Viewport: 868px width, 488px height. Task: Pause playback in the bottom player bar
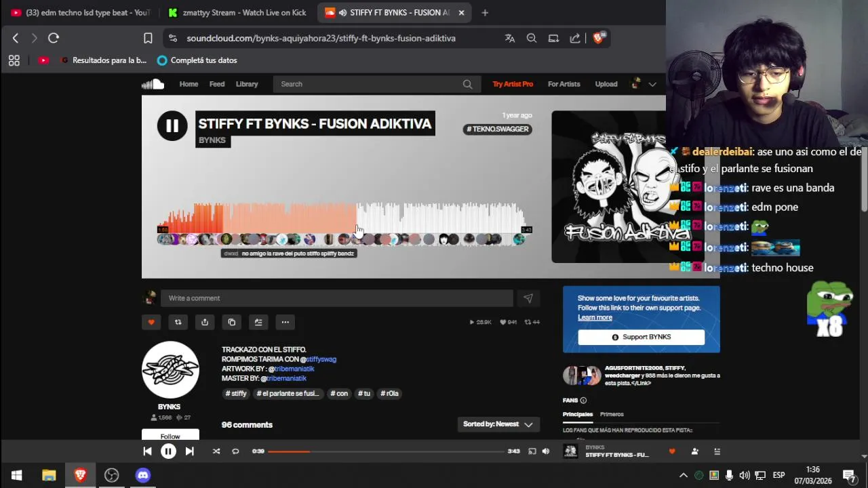coord(168,451)
